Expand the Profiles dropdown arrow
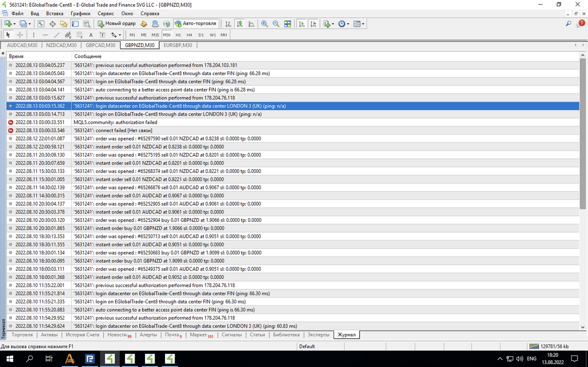588x367 pixels. point(30,24)
